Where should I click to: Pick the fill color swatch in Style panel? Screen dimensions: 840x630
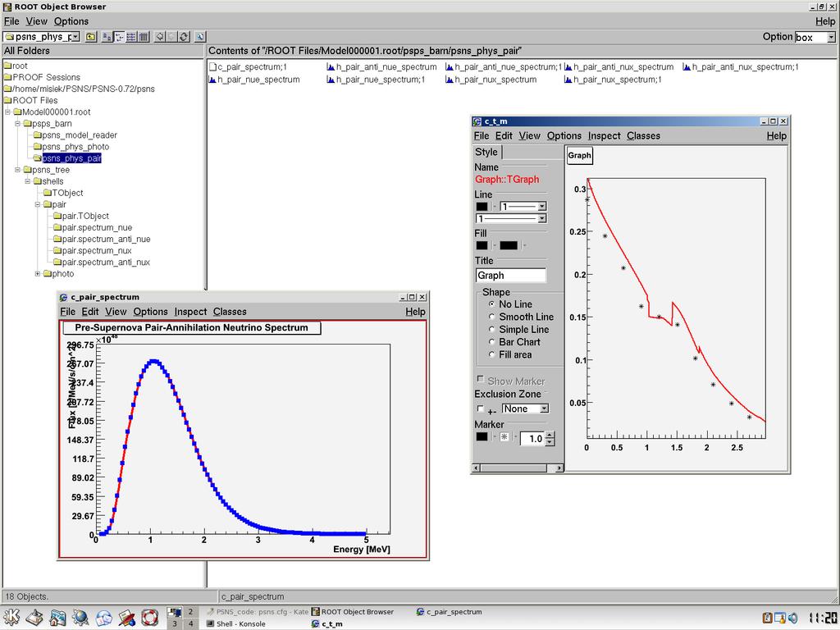(x=482, y=245)
